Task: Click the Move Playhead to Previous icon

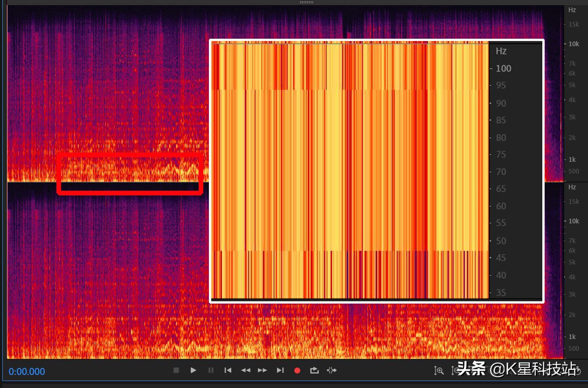Action: [228, 370]
